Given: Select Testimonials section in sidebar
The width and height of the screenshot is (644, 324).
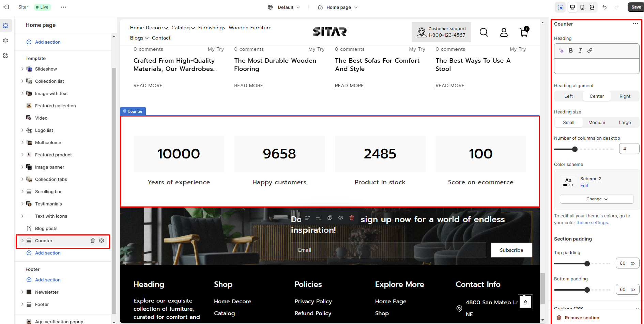Looking at the screenshot, I should (x=48, y=204).
